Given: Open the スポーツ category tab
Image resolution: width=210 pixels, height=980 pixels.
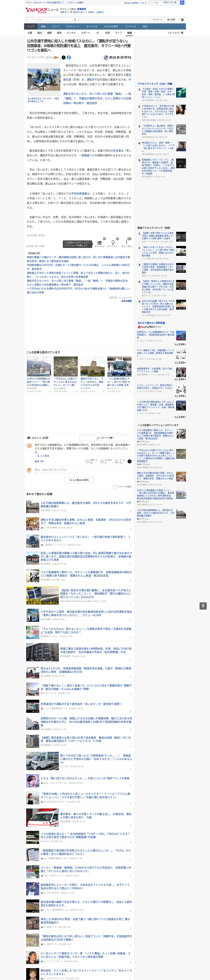Looking at the screenshot, I should (x=86, y=33).
